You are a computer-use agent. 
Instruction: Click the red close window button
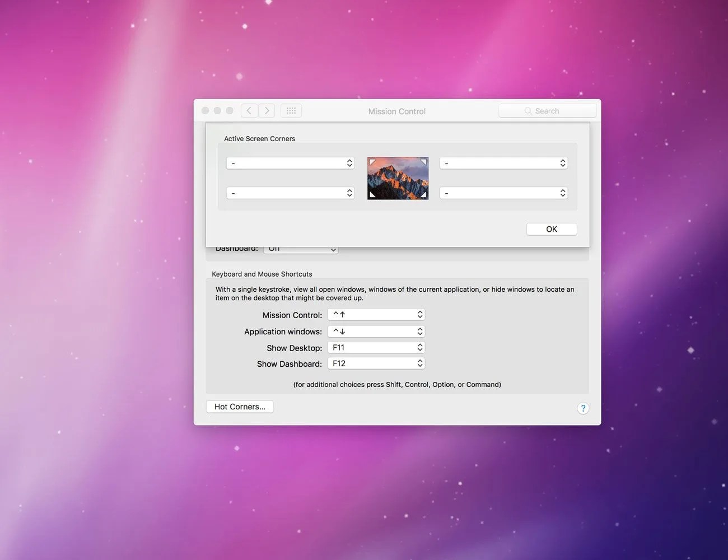tap(205, 111)
